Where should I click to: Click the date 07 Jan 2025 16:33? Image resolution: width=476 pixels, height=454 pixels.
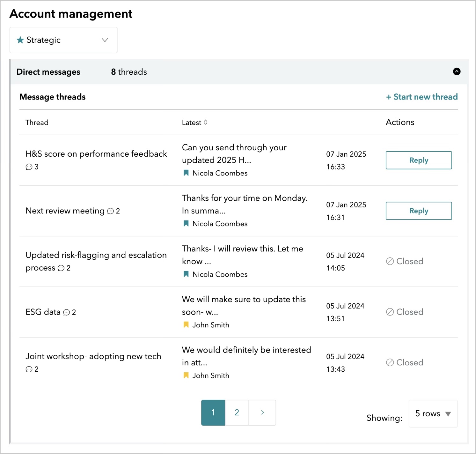pos(346,160)
